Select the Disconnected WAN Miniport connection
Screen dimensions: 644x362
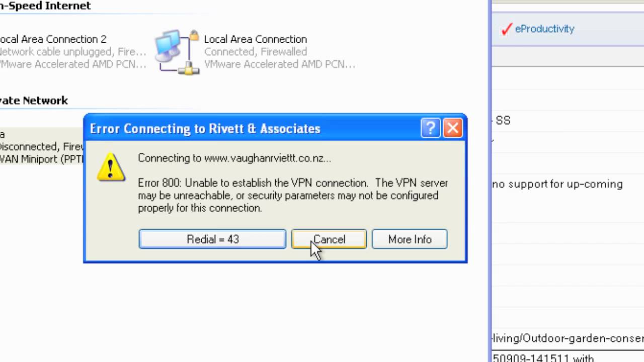pos(41,147)
